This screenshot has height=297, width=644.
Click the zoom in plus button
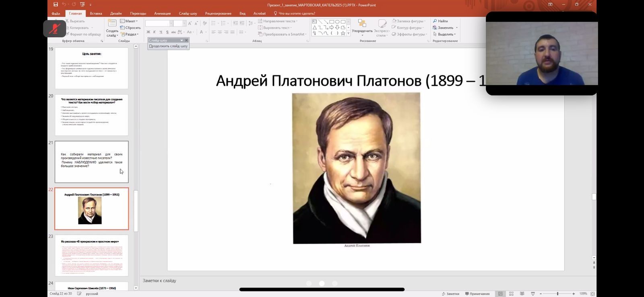(x=574, y=294)
